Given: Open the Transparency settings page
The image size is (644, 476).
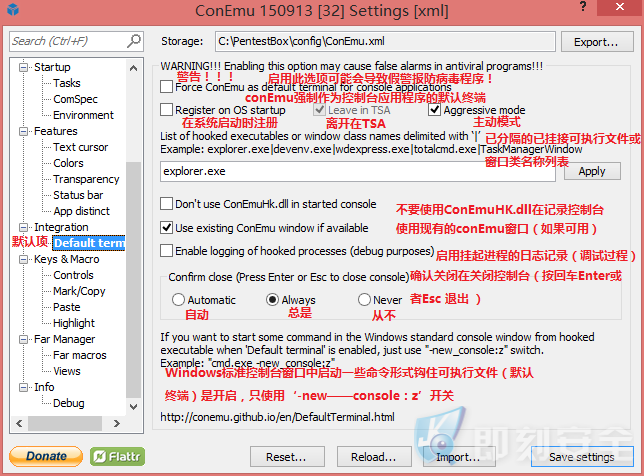Looking at the screenshot, I should click(x=86, y=179).
